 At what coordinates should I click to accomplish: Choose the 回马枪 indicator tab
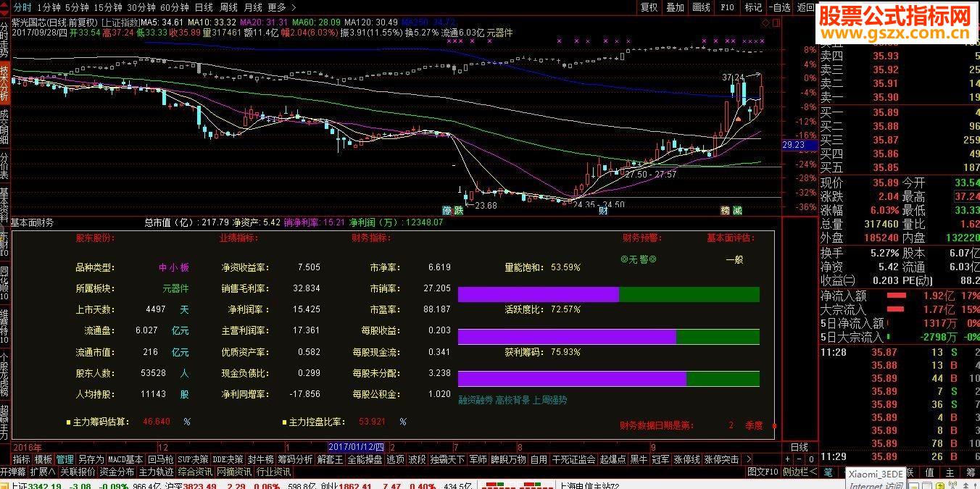click(160, 459)
